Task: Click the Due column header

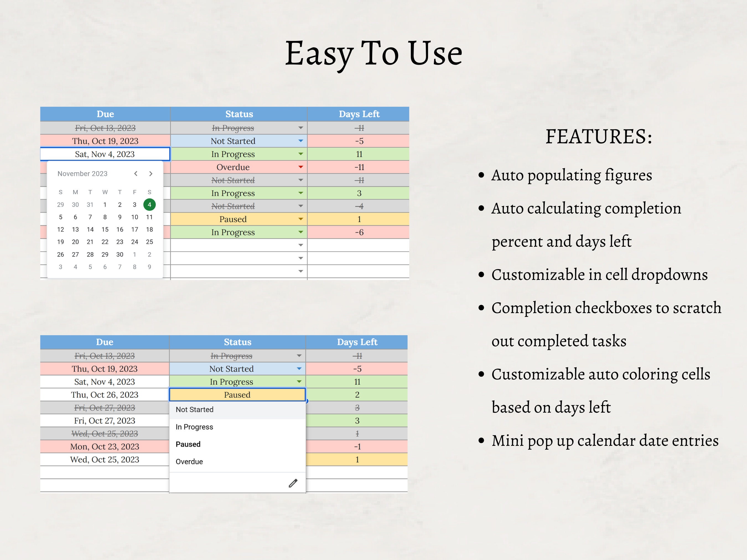Action: (x=105, y=114)
